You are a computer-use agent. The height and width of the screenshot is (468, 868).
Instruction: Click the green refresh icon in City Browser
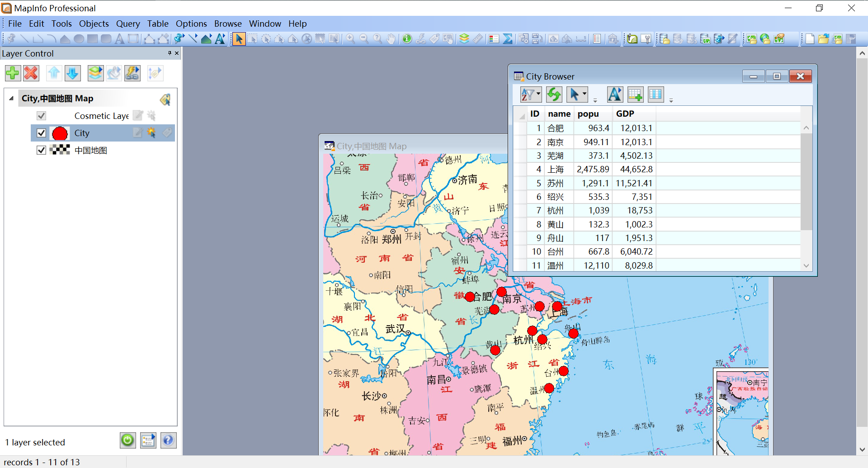click(x=554, y=95)
